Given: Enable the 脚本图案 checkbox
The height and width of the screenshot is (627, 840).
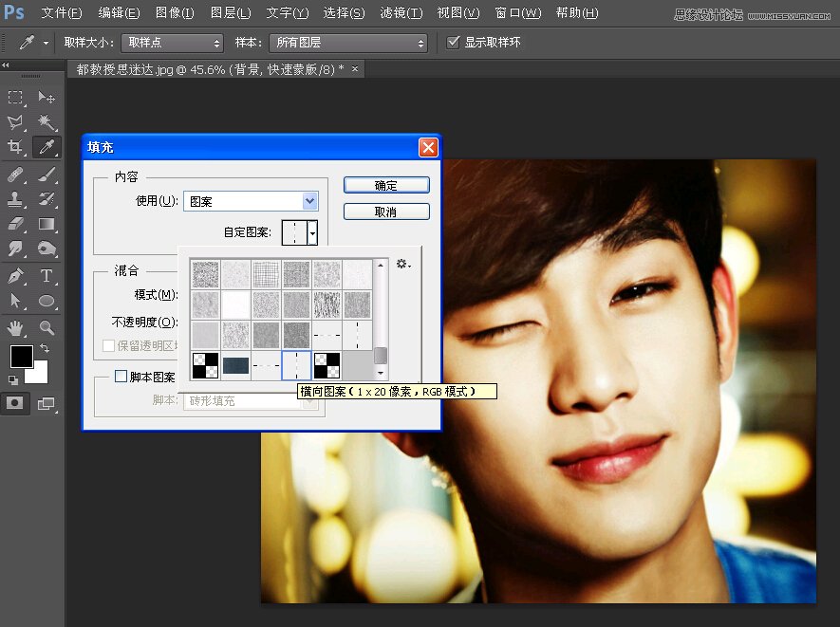Looking at the screenshot, I should tap(119, 377).
